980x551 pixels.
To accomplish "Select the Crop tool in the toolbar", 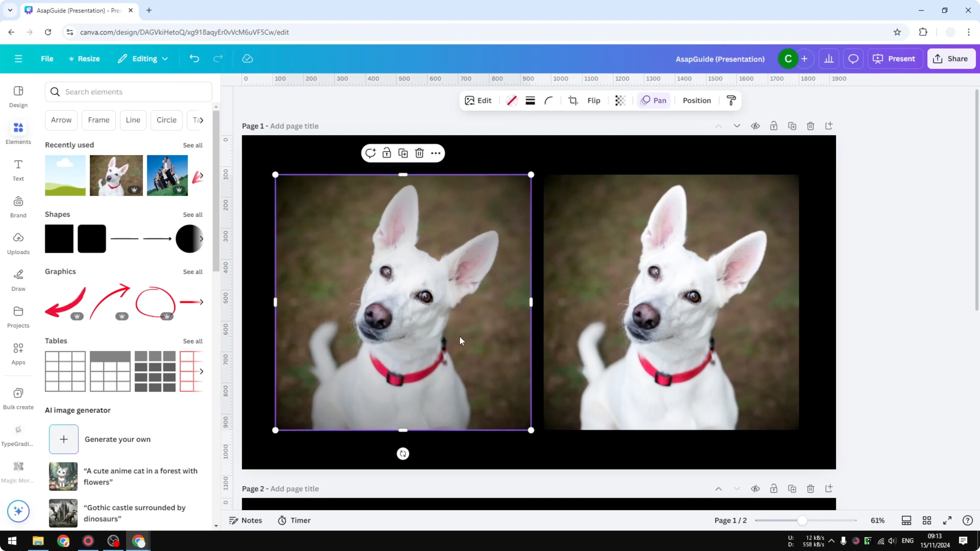I will (573, 100).
